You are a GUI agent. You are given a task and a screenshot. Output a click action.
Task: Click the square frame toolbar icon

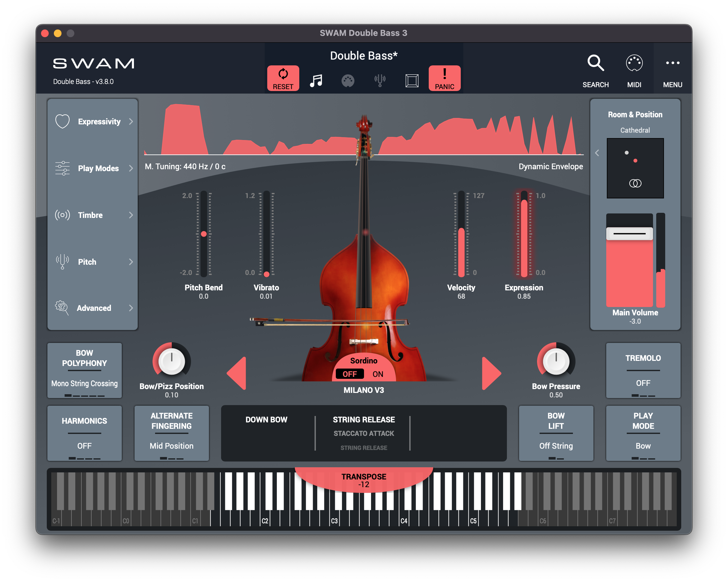pyautogui.click(x=412, y=81)
